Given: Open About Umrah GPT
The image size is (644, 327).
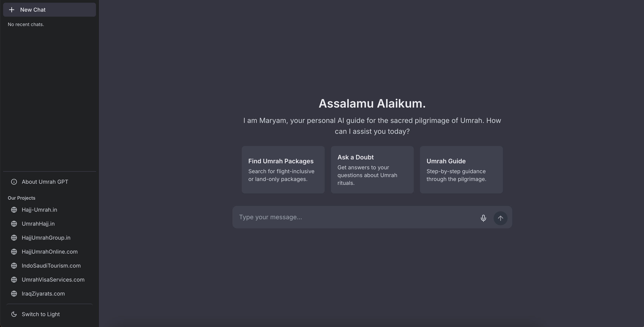Looking at the screenshot, I should 45,182.
